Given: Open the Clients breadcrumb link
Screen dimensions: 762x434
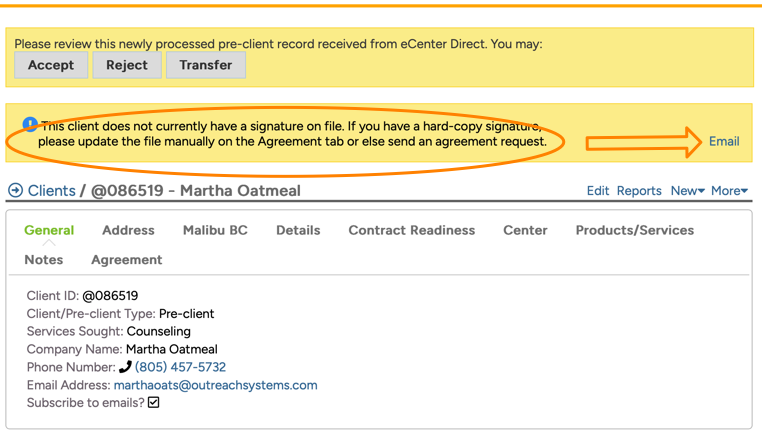Looking at the screenshot, I should [51, 191].
